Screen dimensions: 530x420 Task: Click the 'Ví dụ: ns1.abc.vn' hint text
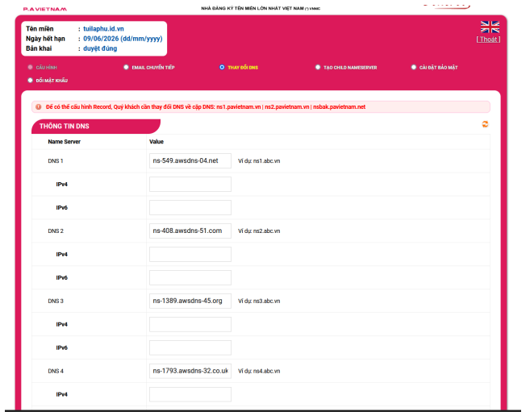(259, 161)
